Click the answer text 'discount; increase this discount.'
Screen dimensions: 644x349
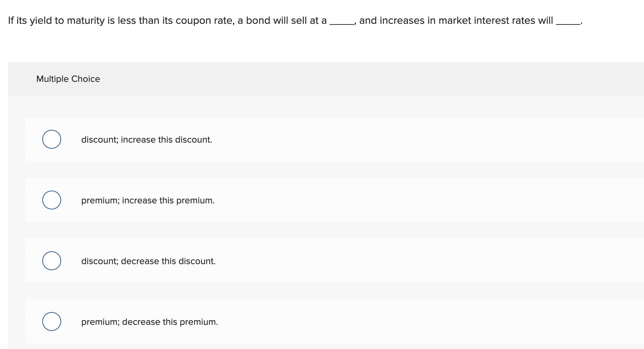tap(147, 140)
